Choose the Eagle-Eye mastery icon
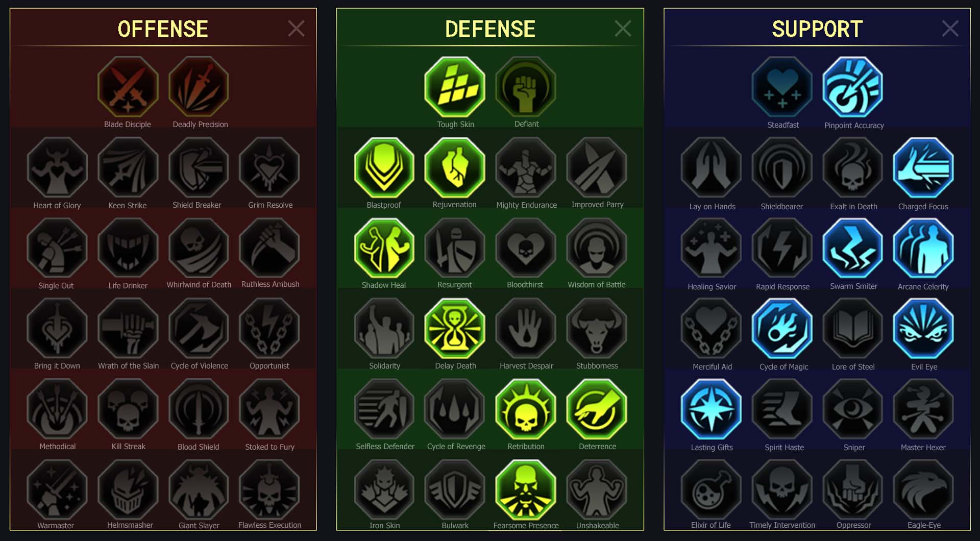The height and width of the screenshot is (541, 980). [923, 490]
